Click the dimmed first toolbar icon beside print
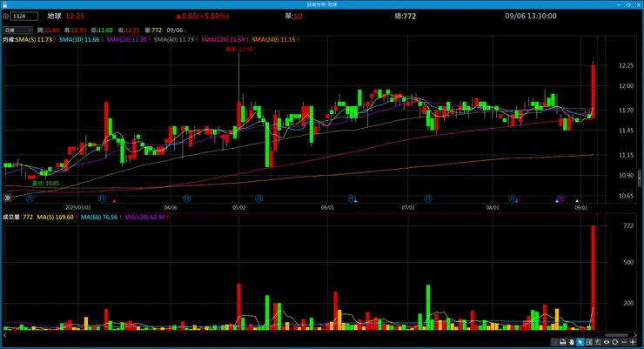 554,342
